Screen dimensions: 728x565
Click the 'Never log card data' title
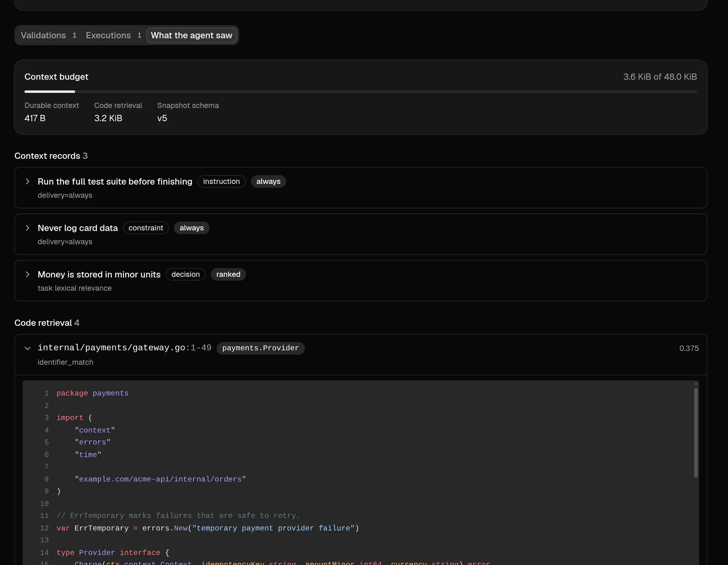tap(78, 228)
